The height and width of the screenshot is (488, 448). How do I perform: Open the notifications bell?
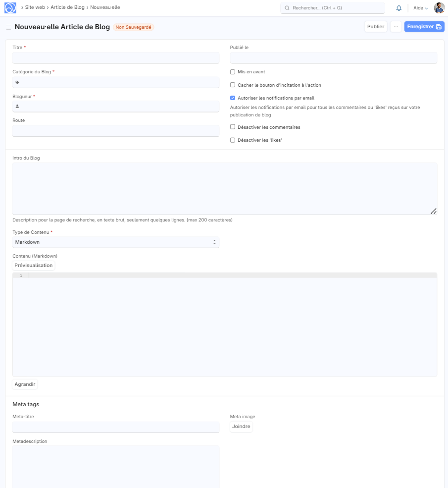[398, 8]
